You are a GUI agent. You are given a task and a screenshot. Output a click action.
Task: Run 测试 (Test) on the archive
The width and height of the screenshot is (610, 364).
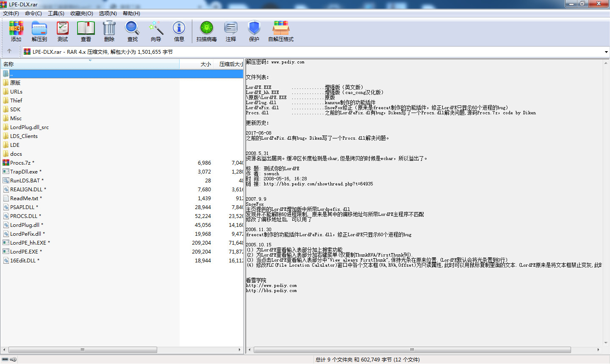coord(63,31)
